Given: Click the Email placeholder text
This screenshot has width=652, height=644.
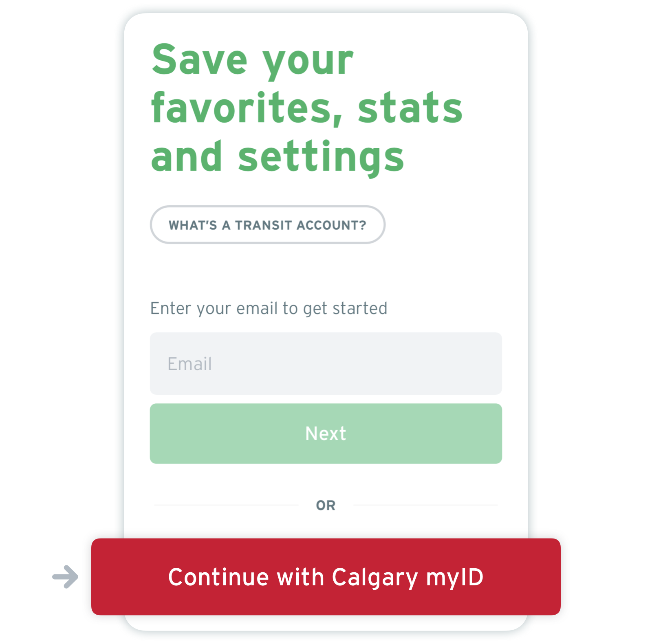Looking at the screenshot, I should coord(190,364).
